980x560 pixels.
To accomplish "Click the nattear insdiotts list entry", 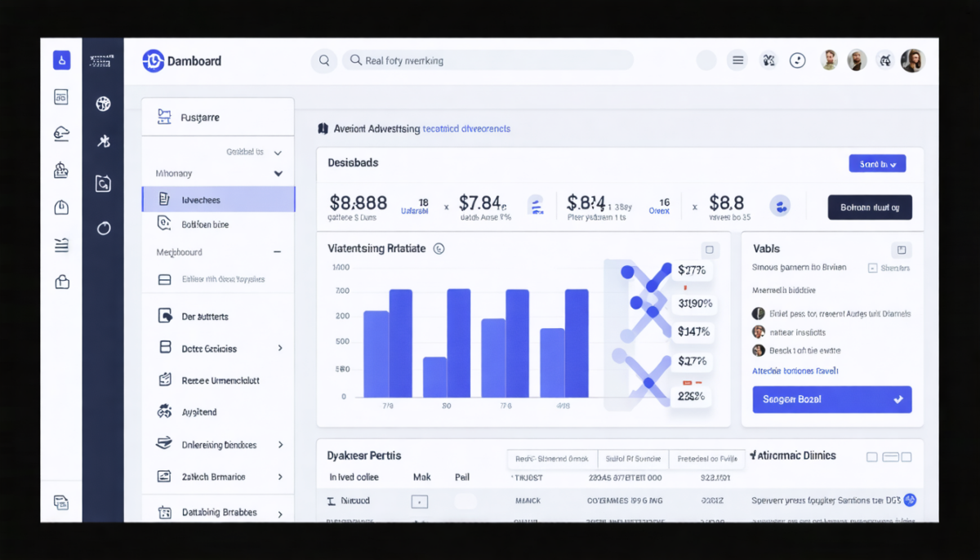I will coord(797,332).
